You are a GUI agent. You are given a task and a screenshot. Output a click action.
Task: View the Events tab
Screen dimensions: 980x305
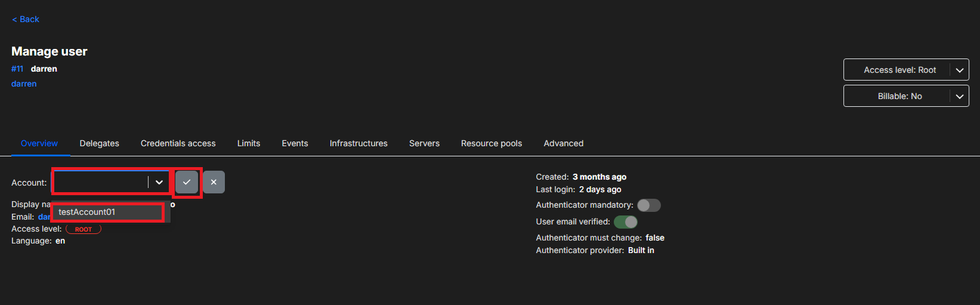295,143
